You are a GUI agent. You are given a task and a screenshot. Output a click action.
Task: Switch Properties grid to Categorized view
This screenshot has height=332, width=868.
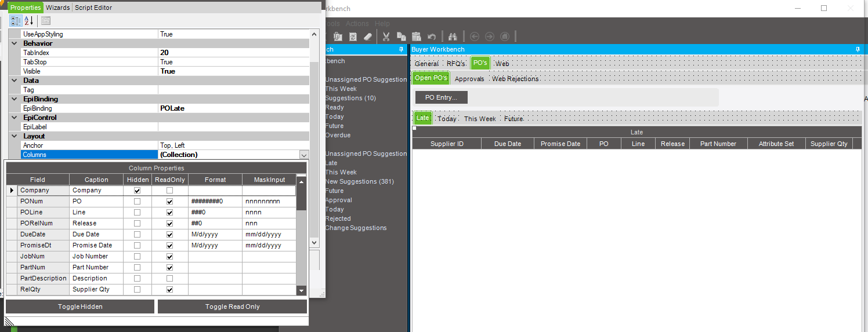[x=16, y=21]
